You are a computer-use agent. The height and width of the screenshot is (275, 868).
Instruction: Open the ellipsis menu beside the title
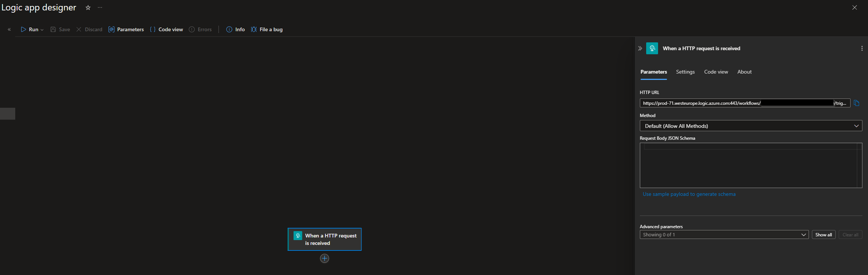point(100,7)
